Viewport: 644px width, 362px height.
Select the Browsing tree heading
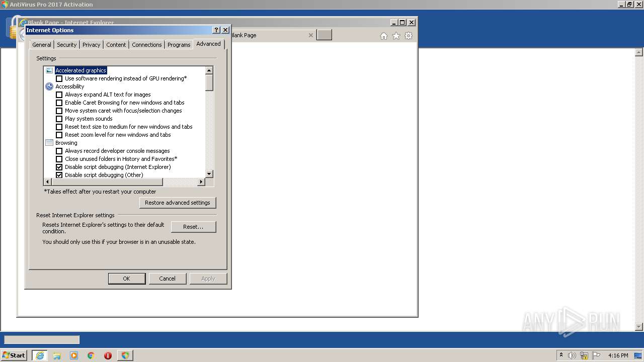click(x=66, y=143)
